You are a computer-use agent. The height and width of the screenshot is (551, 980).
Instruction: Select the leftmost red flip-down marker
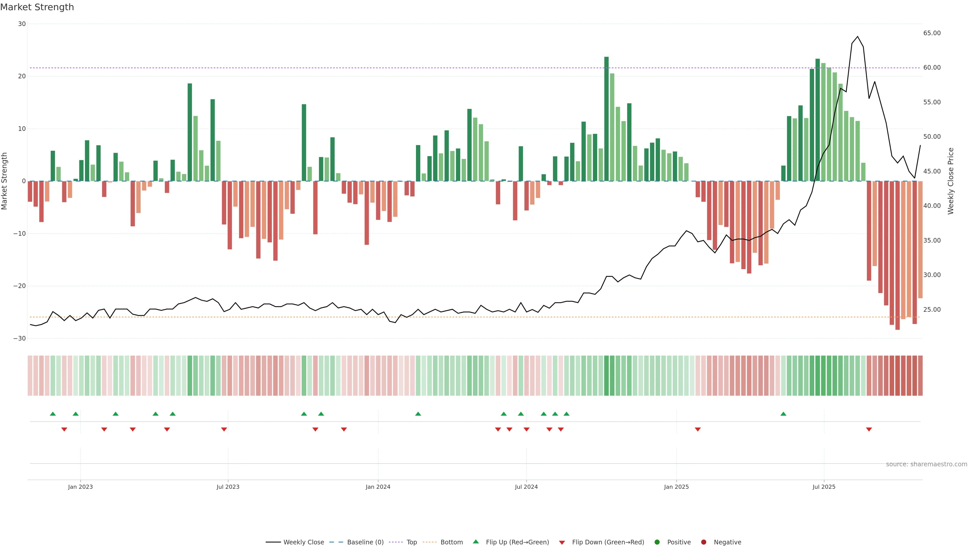64,429
